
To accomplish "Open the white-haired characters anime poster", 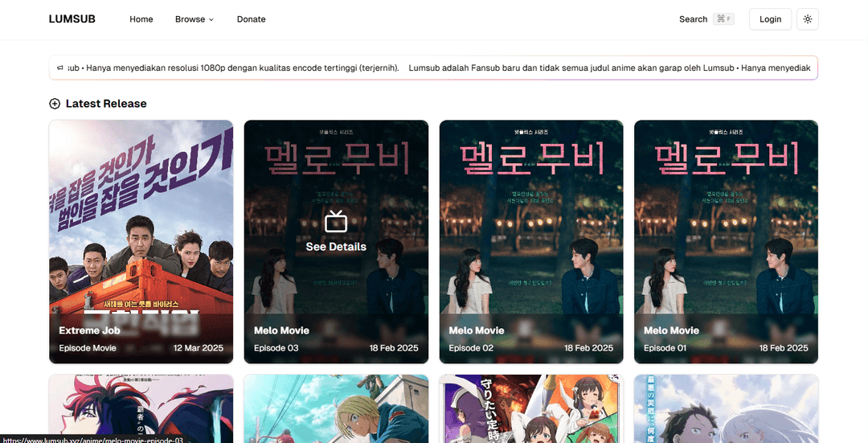I will coord(726,408).
